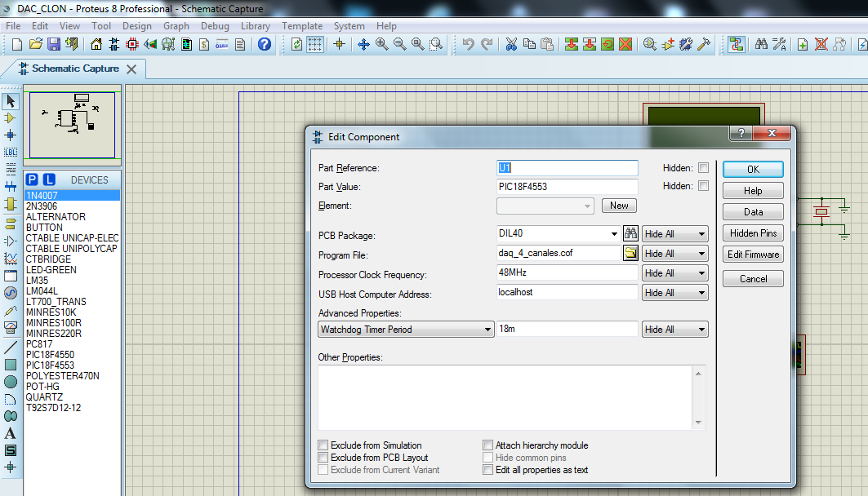Image resolution: width=868 pixels, height=496 pixels.
Task: Open Hide All dropdown for Program File
Action: click(x=674, y=253)
